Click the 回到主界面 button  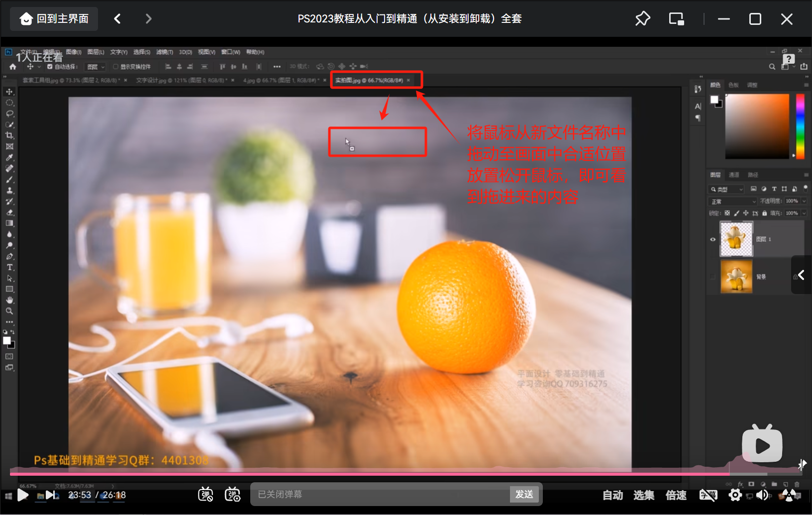(x=54, y=19)
